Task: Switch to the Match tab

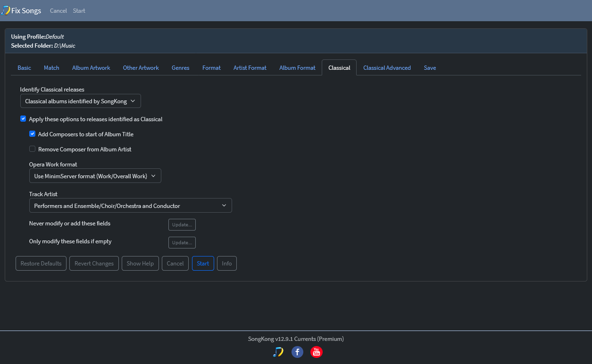Action: pos(51,68)
